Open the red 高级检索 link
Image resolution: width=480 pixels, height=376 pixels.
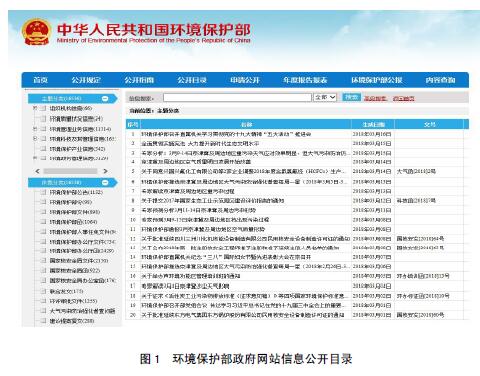pos(375,98)
